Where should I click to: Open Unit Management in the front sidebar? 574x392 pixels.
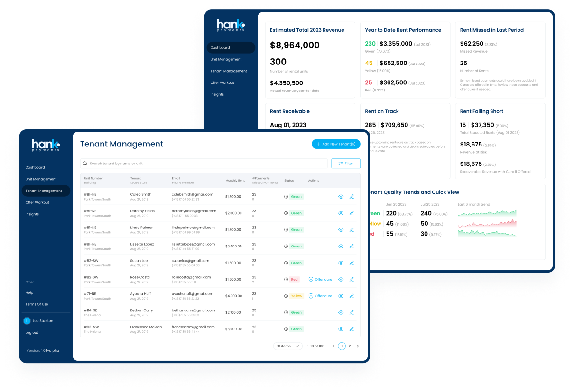(41, 179)
